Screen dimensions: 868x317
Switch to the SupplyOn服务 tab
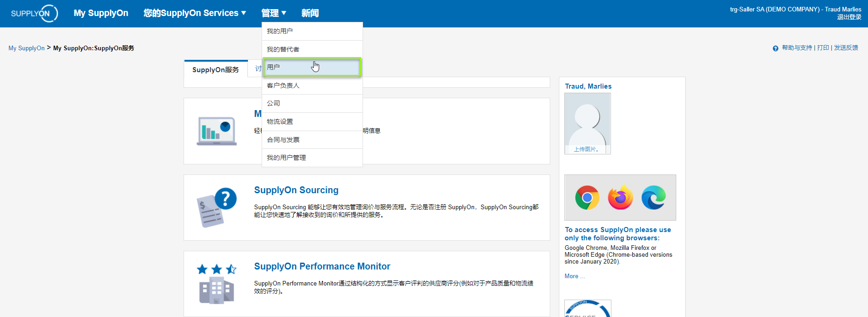[216, 69]
